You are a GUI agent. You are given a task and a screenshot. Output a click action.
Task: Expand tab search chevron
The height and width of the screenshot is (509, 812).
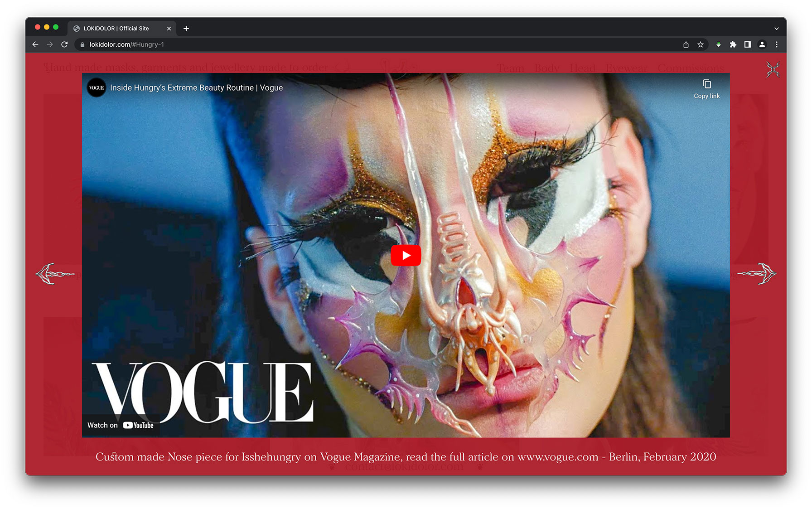[x=777, y=29]
